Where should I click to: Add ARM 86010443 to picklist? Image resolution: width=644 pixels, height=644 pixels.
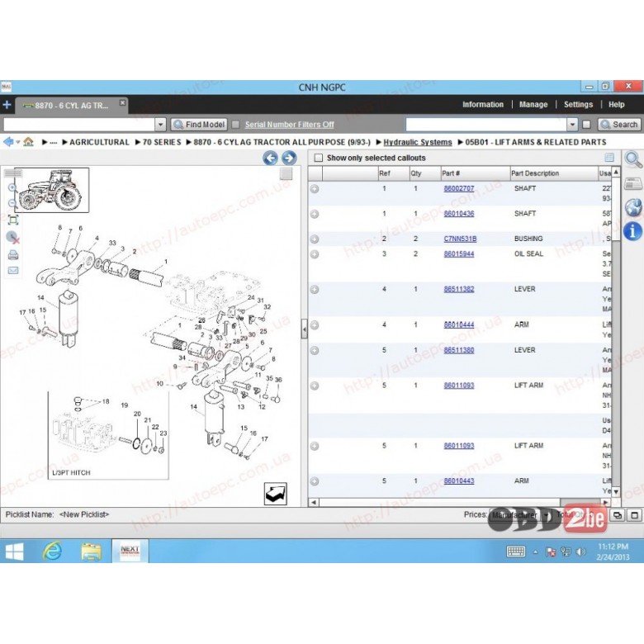(315, 481)
